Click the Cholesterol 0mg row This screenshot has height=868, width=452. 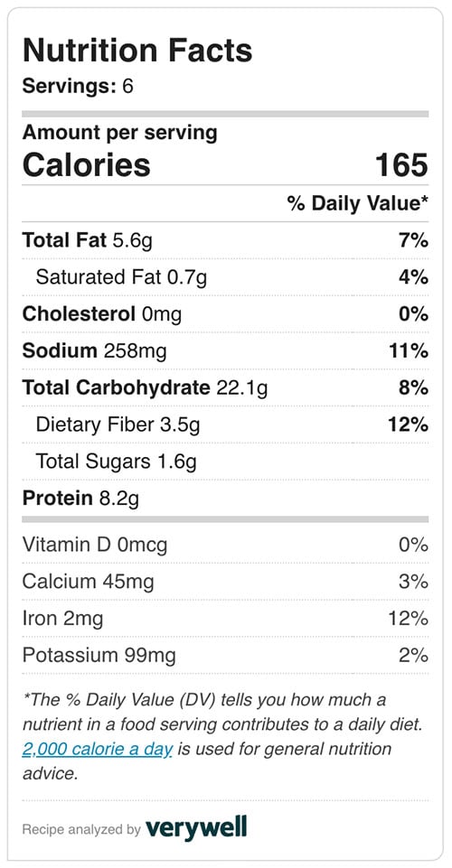click(225, 314)
